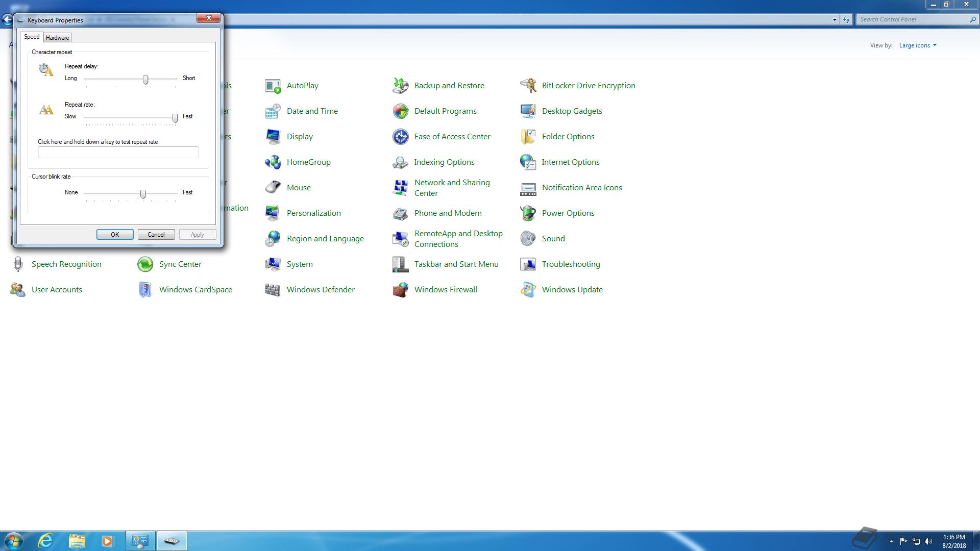
Task: Click the address bar refresh button
Action: tap(846, 20)
